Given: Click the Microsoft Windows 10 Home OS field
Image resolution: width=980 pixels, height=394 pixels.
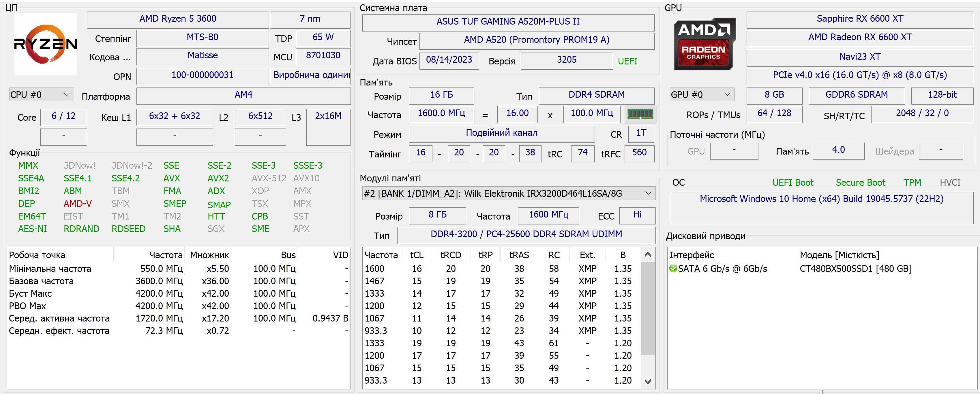Looking at the screenshot, I should click(822, 208).
